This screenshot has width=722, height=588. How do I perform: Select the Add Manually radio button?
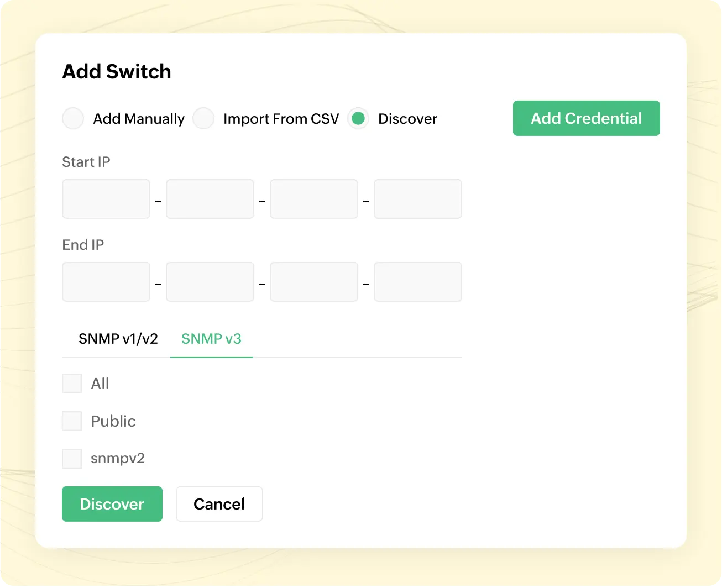pyautogui.click(x=73, y=118)
